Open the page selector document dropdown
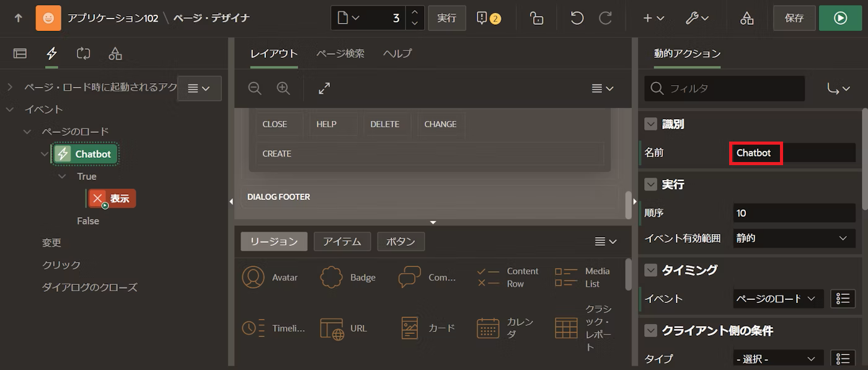 348,18
